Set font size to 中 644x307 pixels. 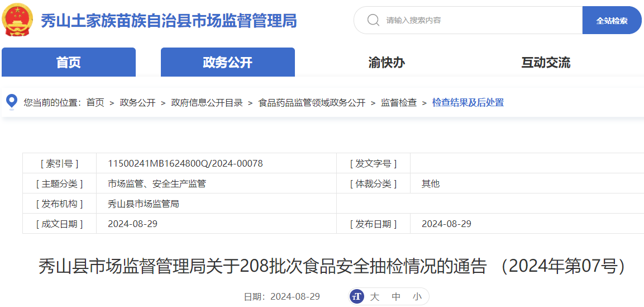(396, 297)
